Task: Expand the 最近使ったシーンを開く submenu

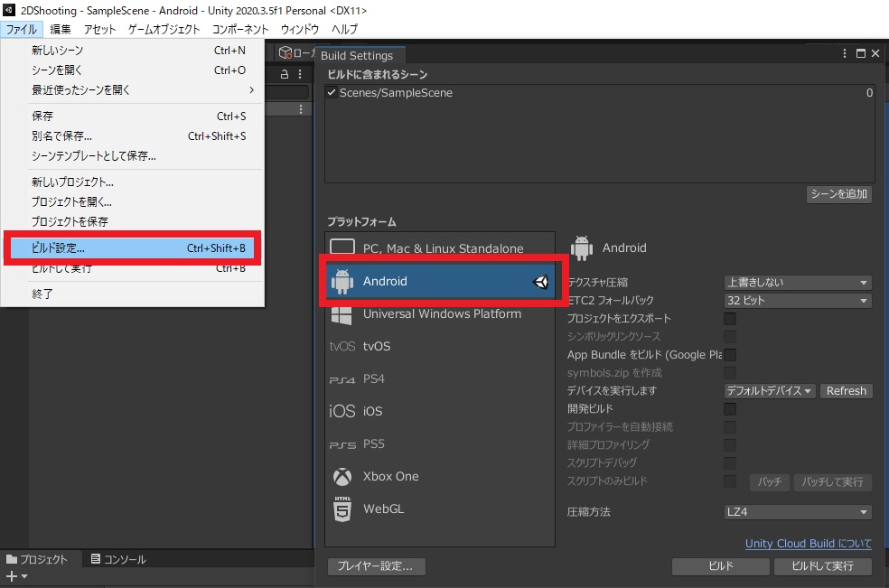Action: [x=133, y=89]
